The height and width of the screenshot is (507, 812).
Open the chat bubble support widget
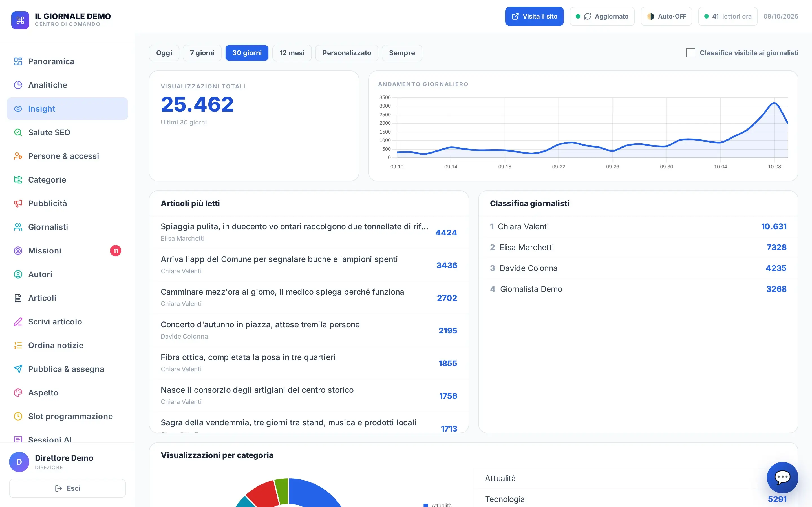point(782,477)
